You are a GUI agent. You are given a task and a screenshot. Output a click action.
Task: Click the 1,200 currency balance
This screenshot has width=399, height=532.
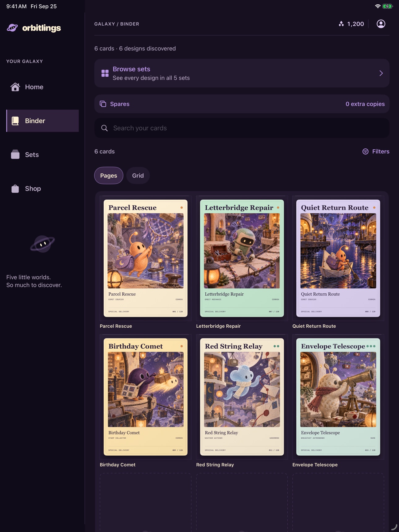(x=355, y=24)
